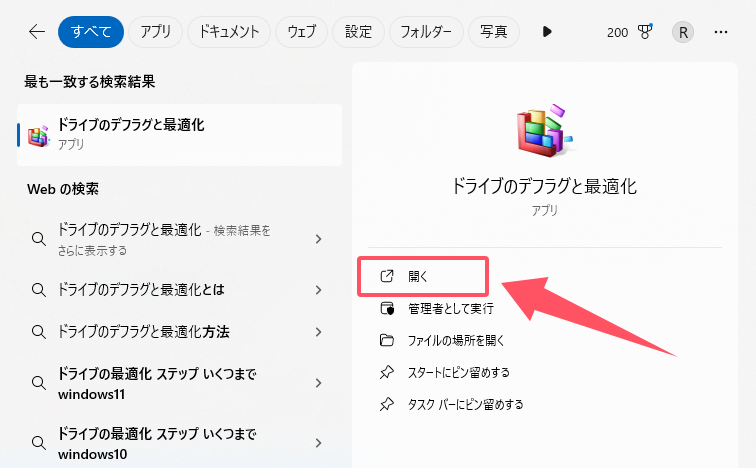Click the large defrag icon in details pane
Image resolution: width=756 pixels, height=468 pixels.
544,131
